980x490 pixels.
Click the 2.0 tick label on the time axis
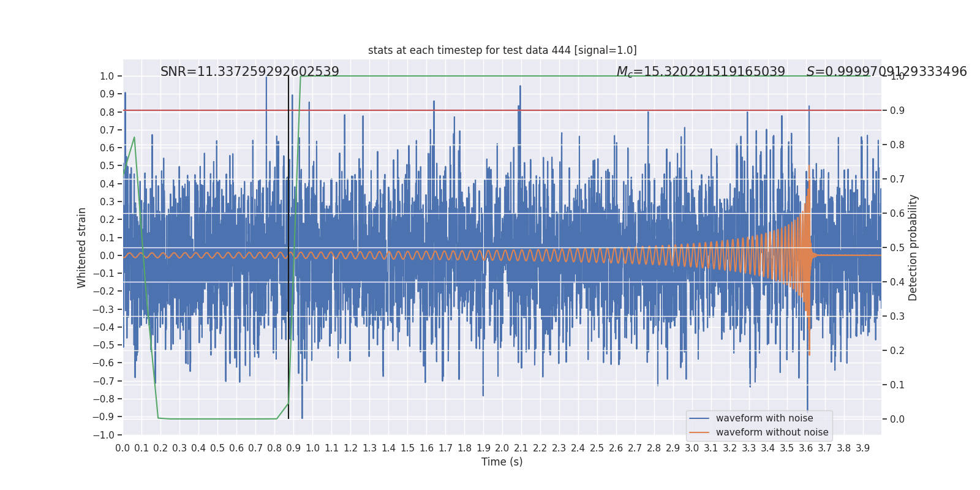(502, 448)
